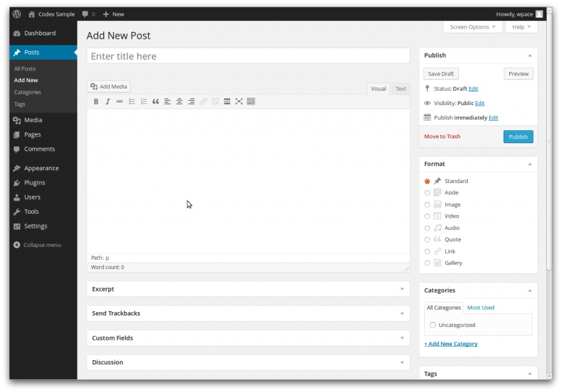This screenshot has width=562, height=392.
Task: Check the Uncategorized category box
Action: [433, 325]
